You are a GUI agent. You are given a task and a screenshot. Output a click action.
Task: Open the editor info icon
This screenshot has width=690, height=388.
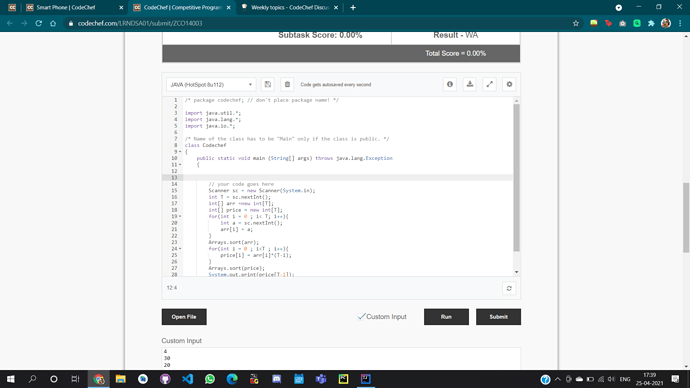(x=450, y=84)
